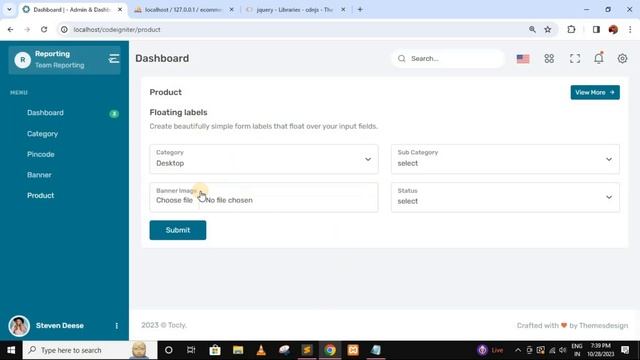Open Chrome three-dot menu

coord(630,29)
